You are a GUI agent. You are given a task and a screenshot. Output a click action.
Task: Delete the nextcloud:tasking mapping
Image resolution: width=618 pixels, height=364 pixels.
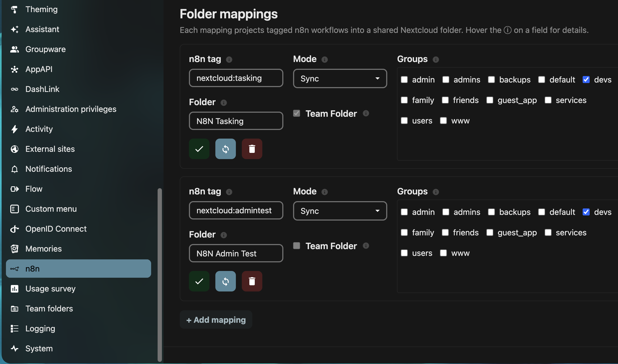[252, 149]
